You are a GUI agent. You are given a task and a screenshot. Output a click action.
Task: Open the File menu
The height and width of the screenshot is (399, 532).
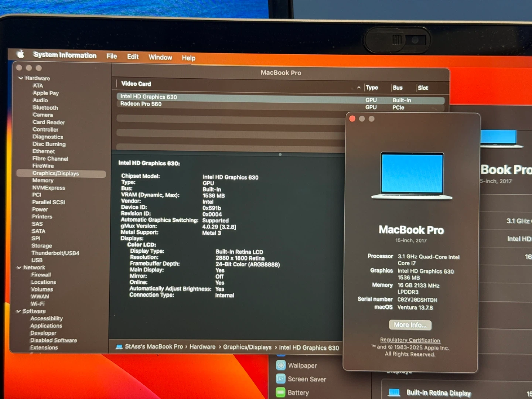[112, 56]
